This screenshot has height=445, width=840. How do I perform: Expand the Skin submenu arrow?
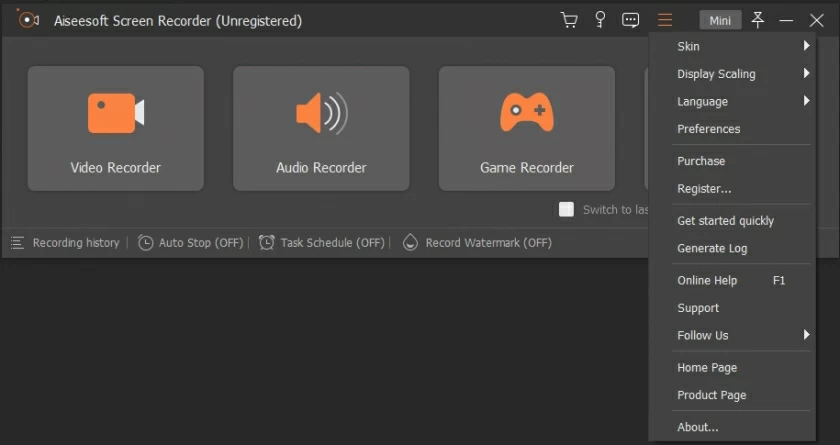tap(806, 46)
